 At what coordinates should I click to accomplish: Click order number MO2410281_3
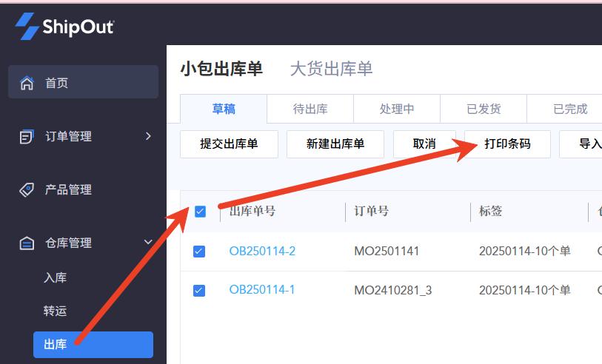point(392,290)
